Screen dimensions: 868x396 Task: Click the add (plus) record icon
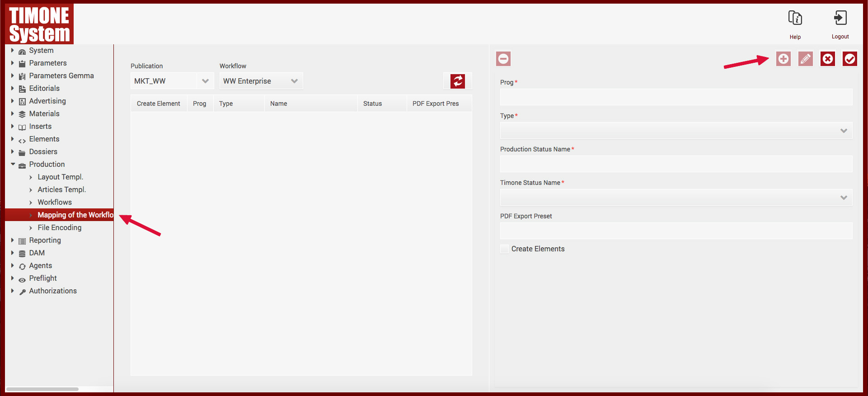(x=784, y=59)
